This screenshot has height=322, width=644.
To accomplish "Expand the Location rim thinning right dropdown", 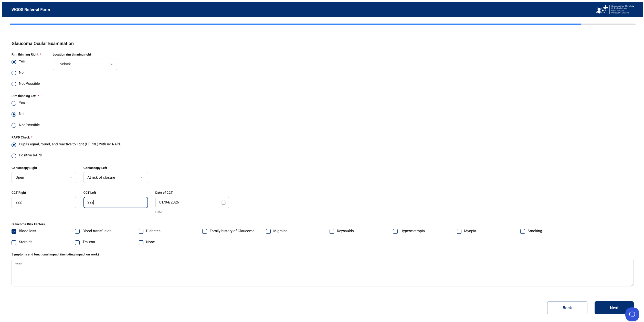I will click(x=85, y=64).
